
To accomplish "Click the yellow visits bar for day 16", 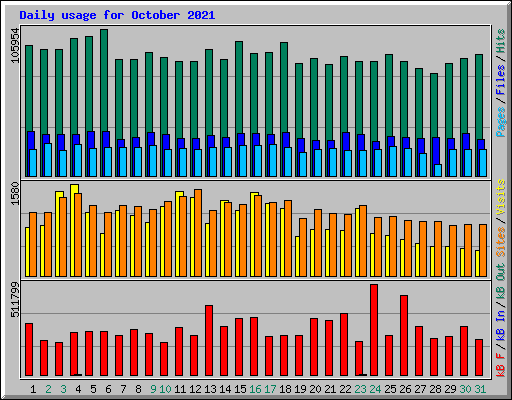I will 252,234.
